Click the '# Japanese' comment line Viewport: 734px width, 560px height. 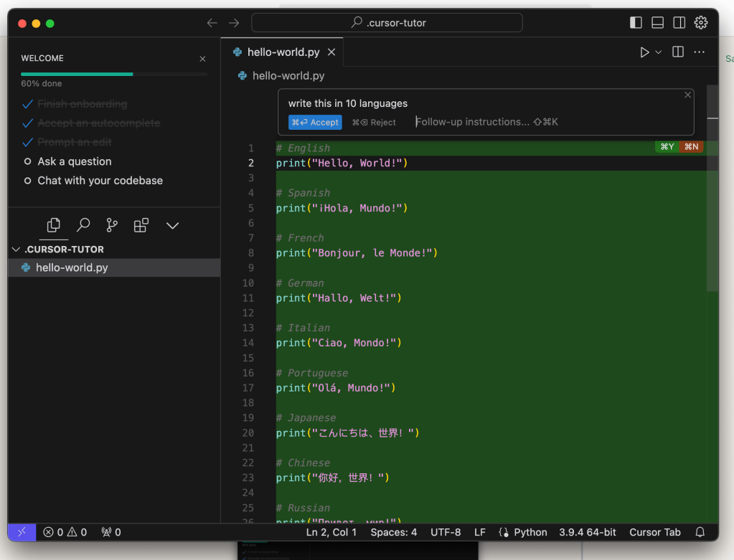[x=306, y=418]
